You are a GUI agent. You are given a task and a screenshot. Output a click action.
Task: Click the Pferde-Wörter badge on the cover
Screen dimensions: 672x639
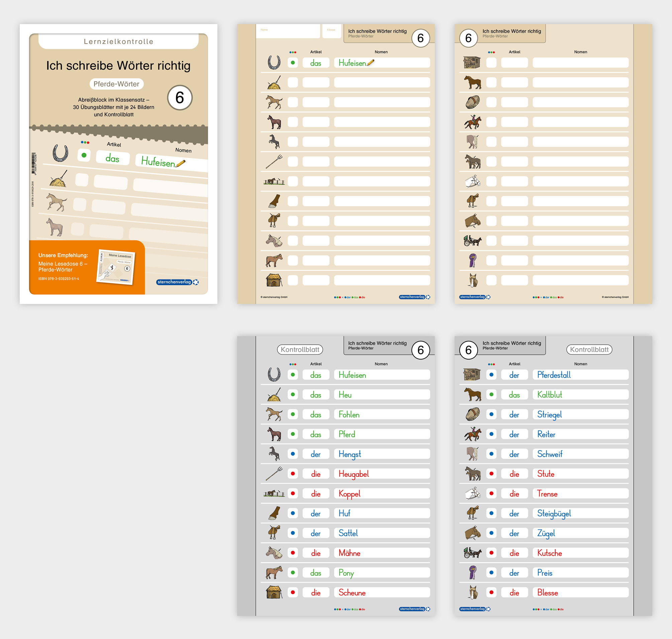(116, 84)
